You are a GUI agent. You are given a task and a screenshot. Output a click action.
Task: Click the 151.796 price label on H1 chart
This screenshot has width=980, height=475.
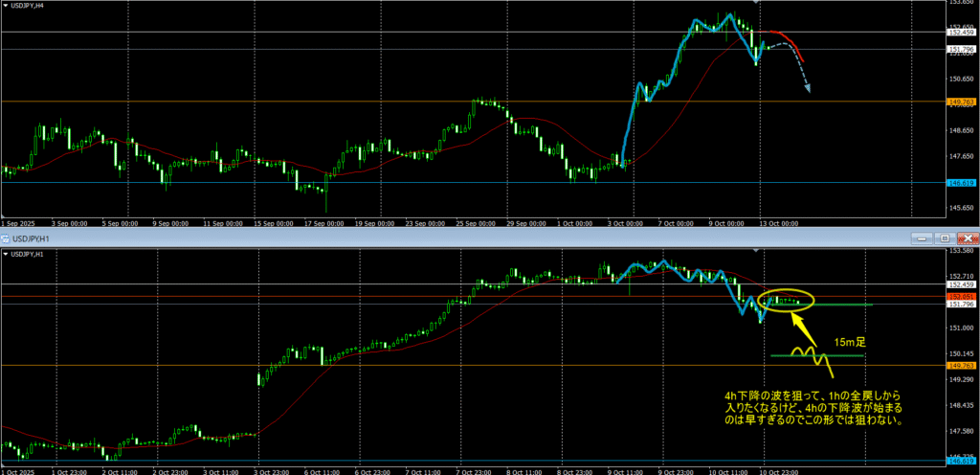961,305
